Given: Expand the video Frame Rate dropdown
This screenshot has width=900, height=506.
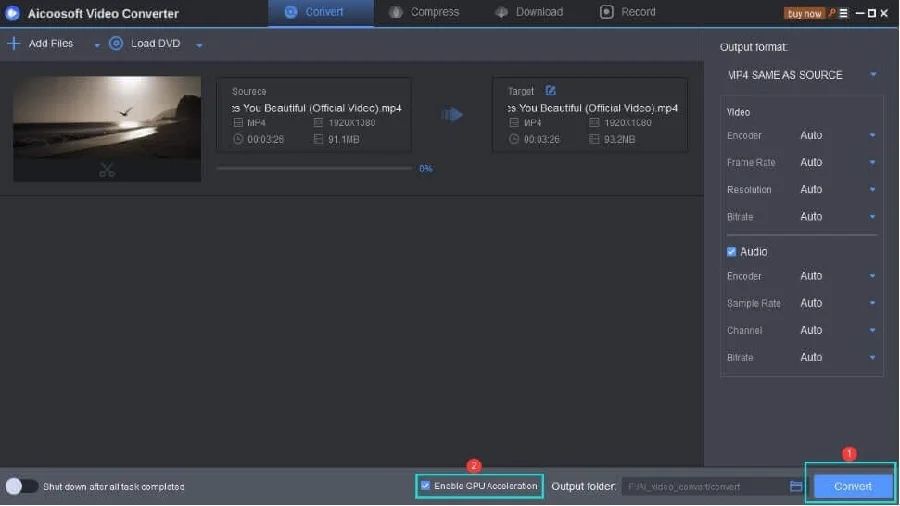Looking at the screenshot, I should point(838,162).
